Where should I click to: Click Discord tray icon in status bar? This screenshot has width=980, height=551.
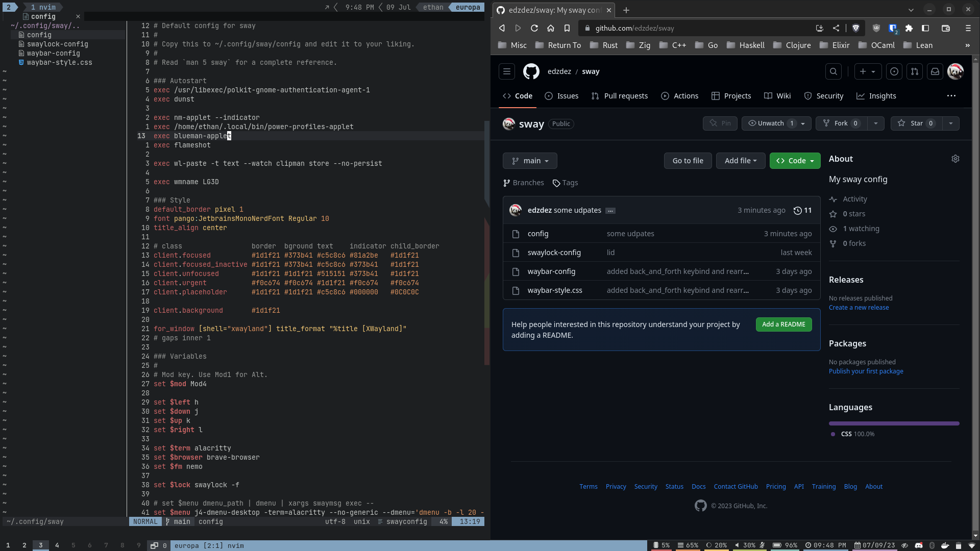(919, 545)
